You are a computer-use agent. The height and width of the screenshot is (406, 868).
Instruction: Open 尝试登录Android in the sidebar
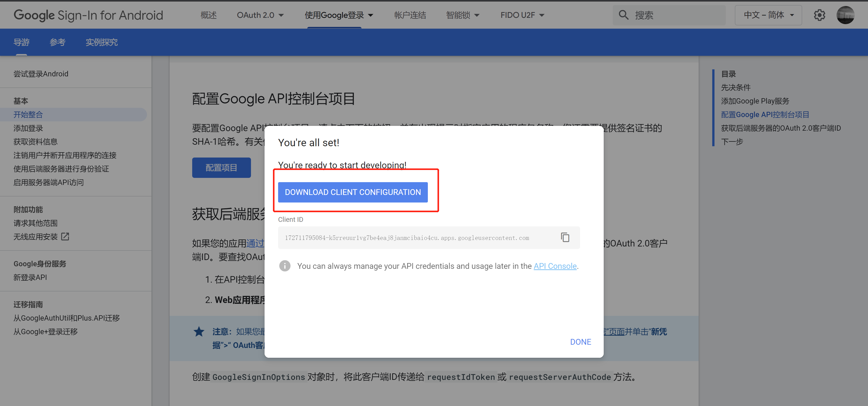(x=41, y=74)
